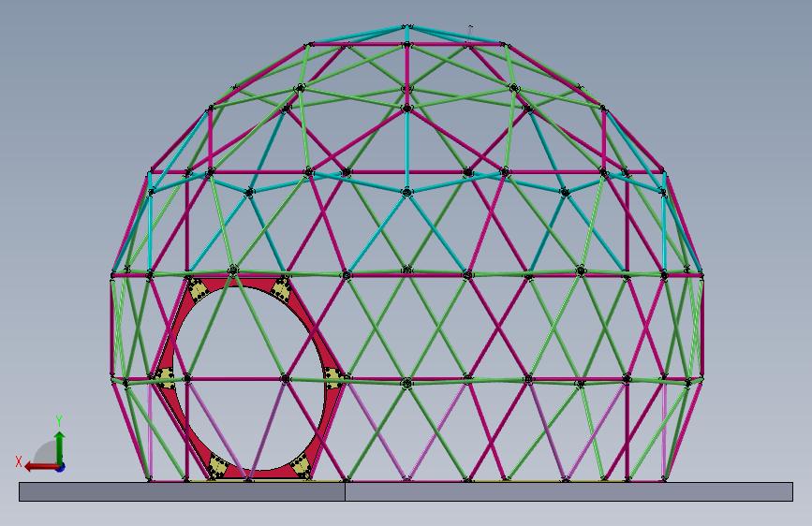Viewport: 812px width, 526px height.
Task: Select the upper-left yellow gusset plate of the door
Action: (x=197, y=290)
